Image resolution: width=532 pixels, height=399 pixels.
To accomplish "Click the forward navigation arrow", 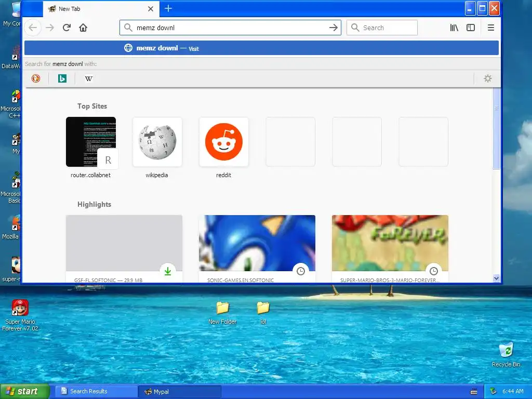I will tap(50, 28).
